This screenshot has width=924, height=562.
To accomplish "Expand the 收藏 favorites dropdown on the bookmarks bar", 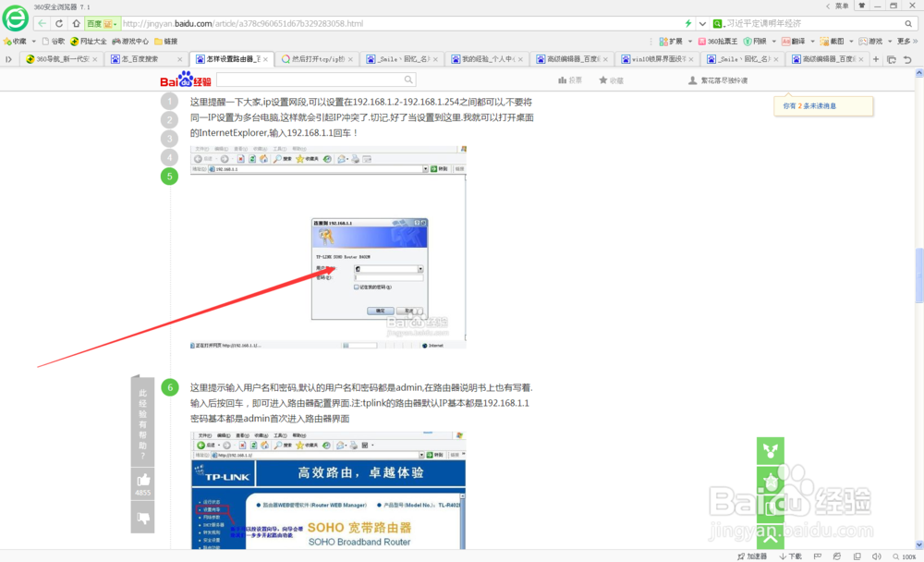I will point(34,41).
